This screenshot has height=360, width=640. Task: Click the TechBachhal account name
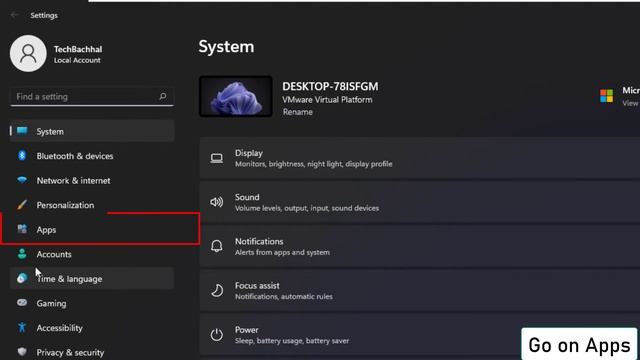[x=78, y=49]
